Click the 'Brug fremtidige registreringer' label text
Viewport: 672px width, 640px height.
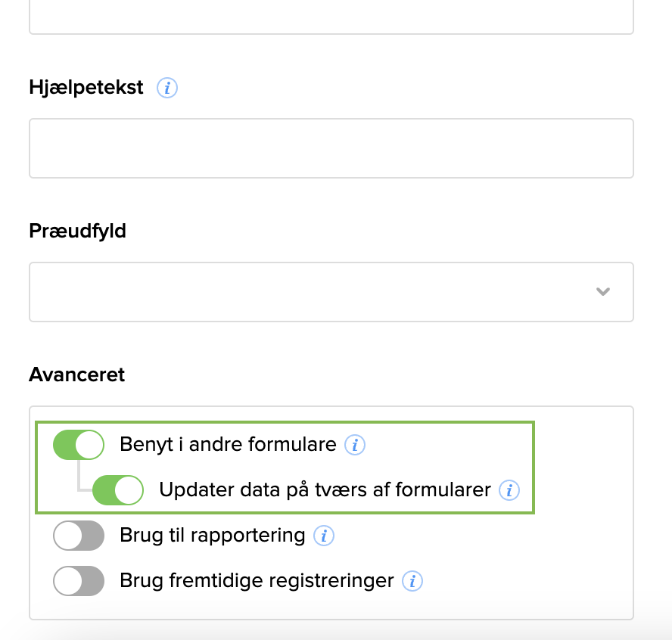(x=257, y=581)
